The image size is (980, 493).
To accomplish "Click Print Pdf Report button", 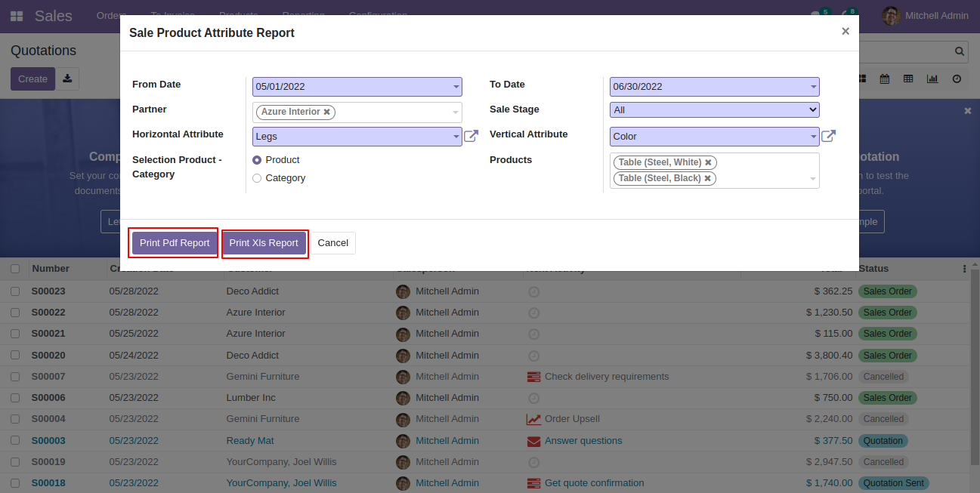I will pyautogui.click(x=175, y=243).
